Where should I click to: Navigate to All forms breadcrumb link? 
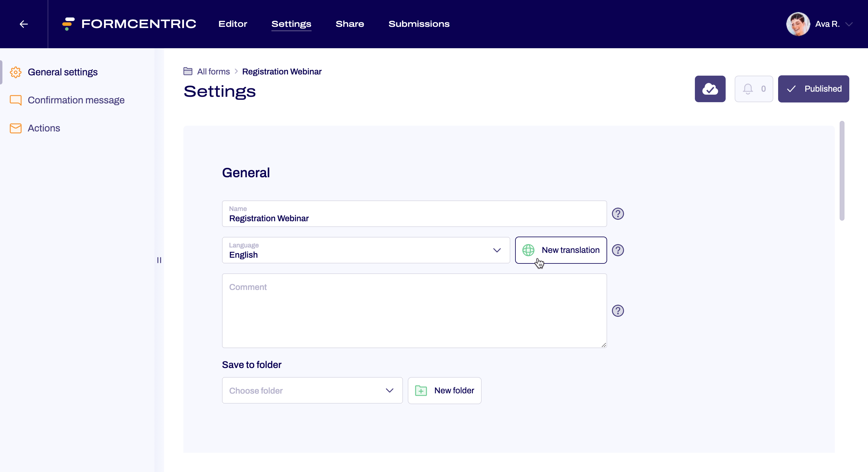click(x=213, y=71)
